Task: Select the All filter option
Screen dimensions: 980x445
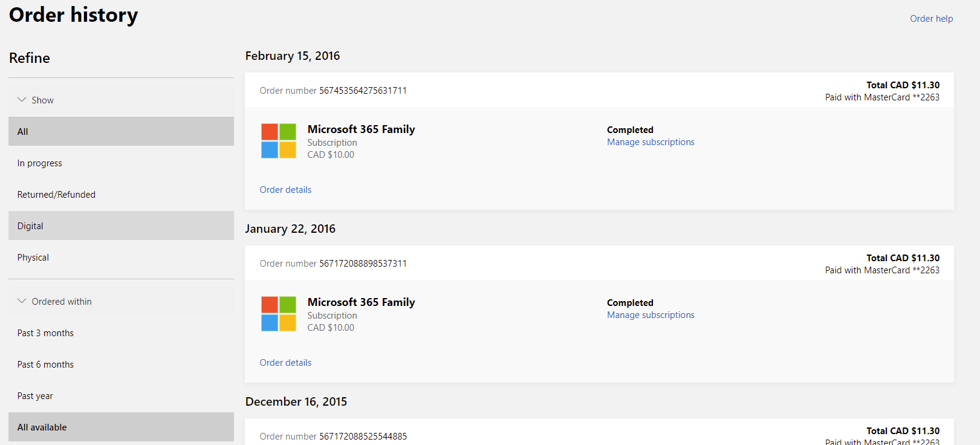Action: coord(121,132)
